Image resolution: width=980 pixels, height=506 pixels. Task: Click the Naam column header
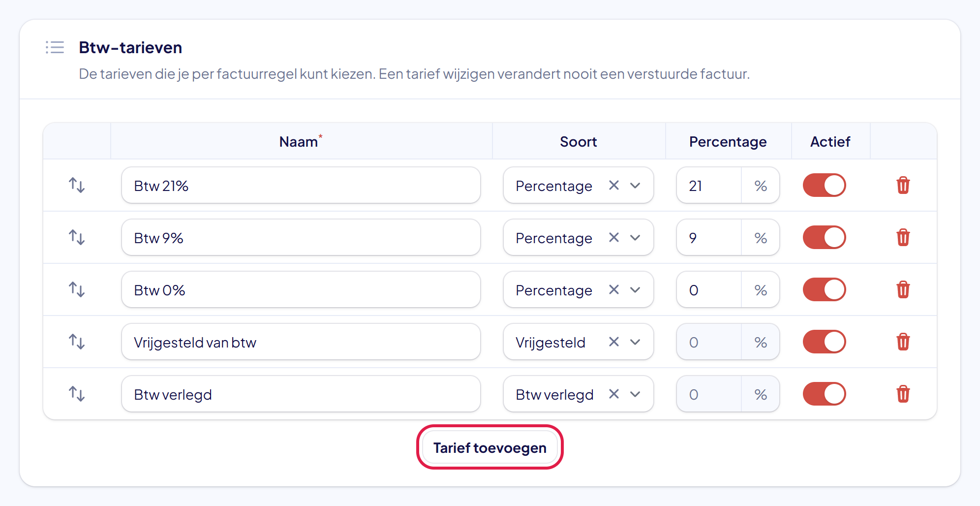pyautogui.click(x=301, y=142)
